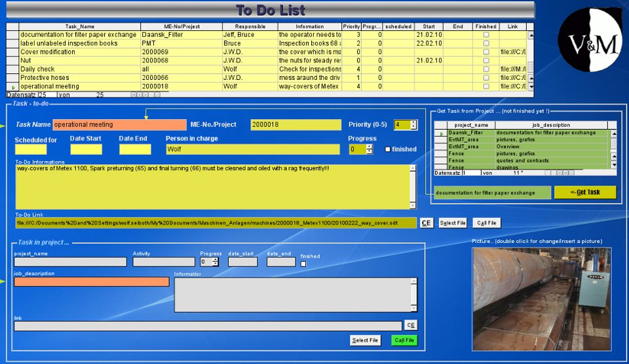
Task: Click scroll-down arrow of the project job table
Action: (613, 165)
